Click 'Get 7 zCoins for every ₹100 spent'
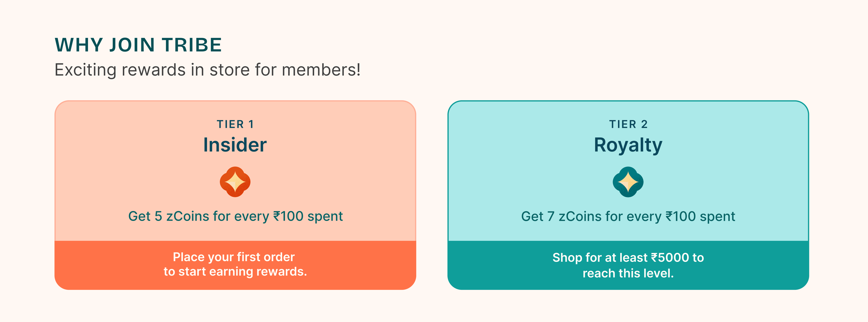 (628, 216)
